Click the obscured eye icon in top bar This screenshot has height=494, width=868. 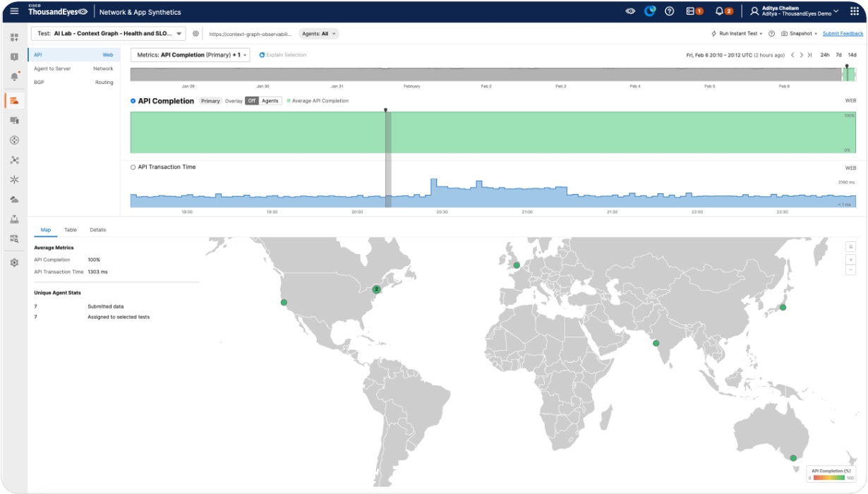[x=630, y=11]
